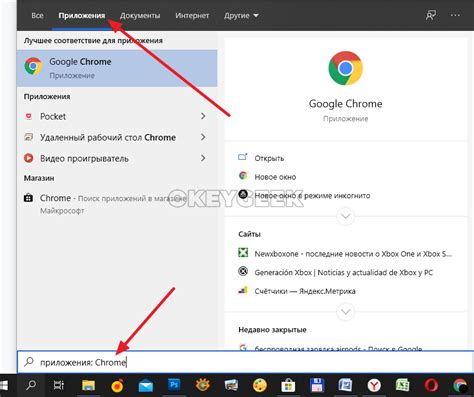Open the Windows Start button
The height and width of the screenshot is (397, 474).
tap(4, 385)
